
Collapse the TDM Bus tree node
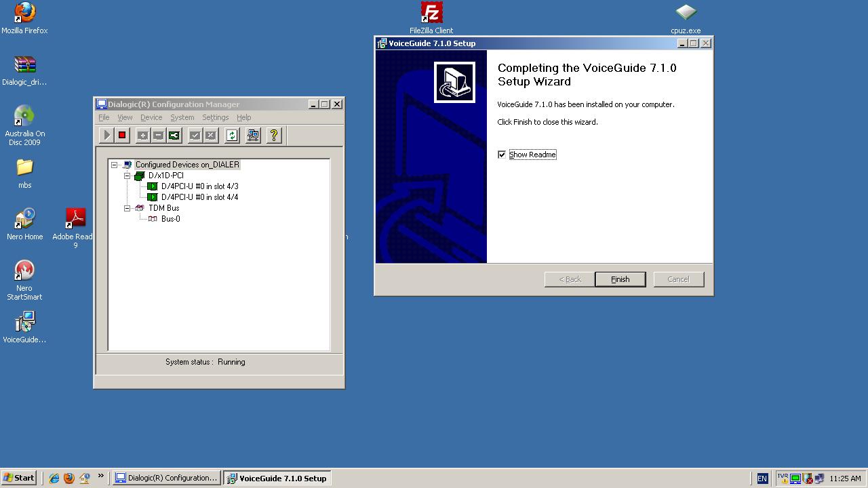click(x=127, y=208)
